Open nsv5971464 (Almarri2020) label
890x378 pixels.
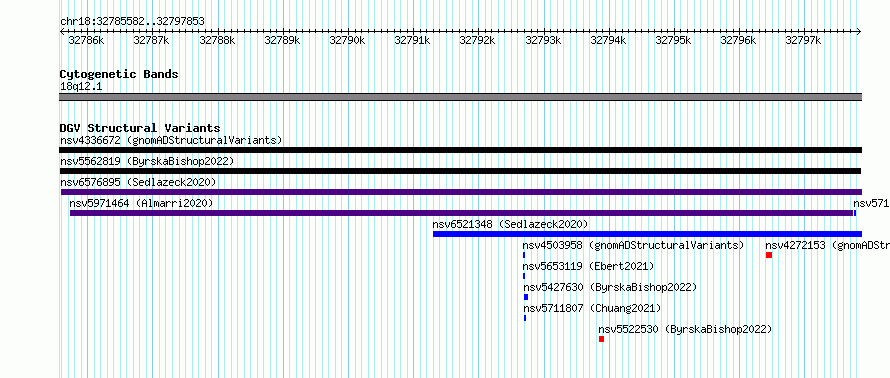pyautogui.click(x=141, y=203)
